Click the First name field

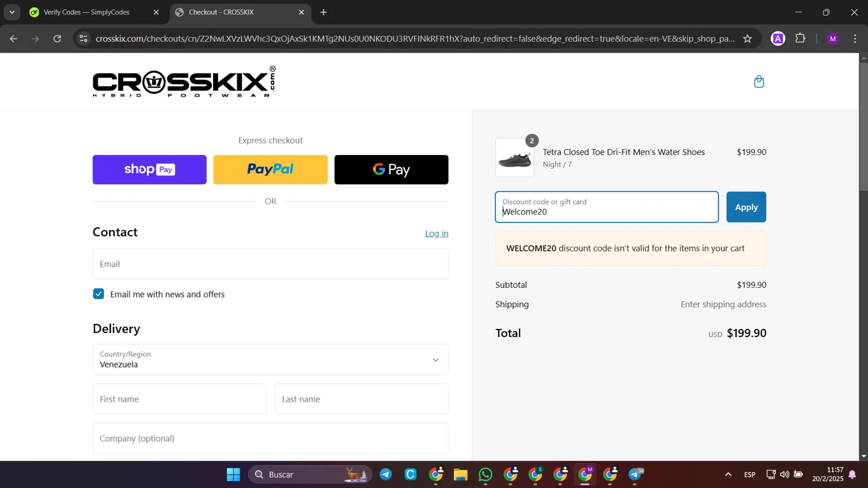click(x=179, y=399)
